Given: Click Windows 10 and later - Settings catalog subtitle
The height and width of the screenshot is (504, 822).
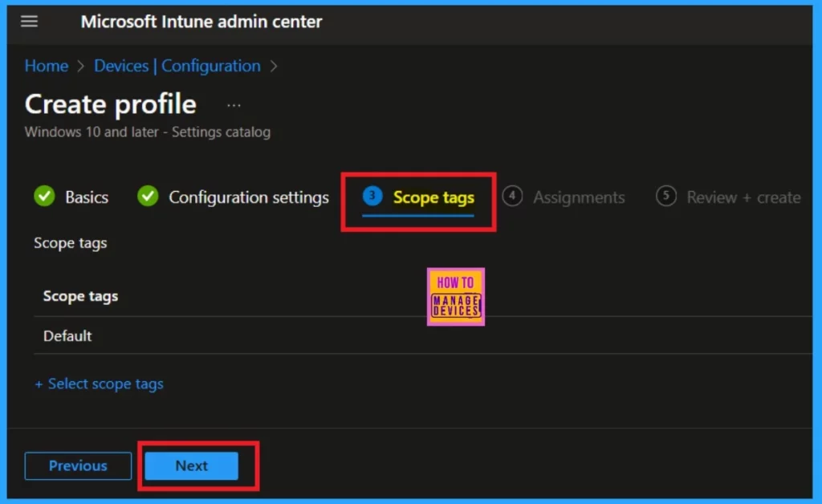Looking at the screenshot, I should point(148,132).
